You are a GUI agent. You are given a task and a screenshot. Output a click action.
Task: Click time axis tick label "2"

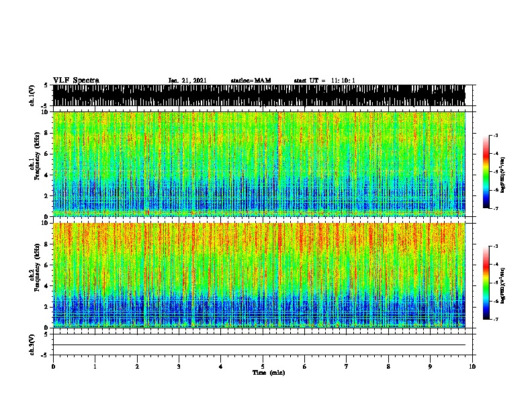(137, 366)
